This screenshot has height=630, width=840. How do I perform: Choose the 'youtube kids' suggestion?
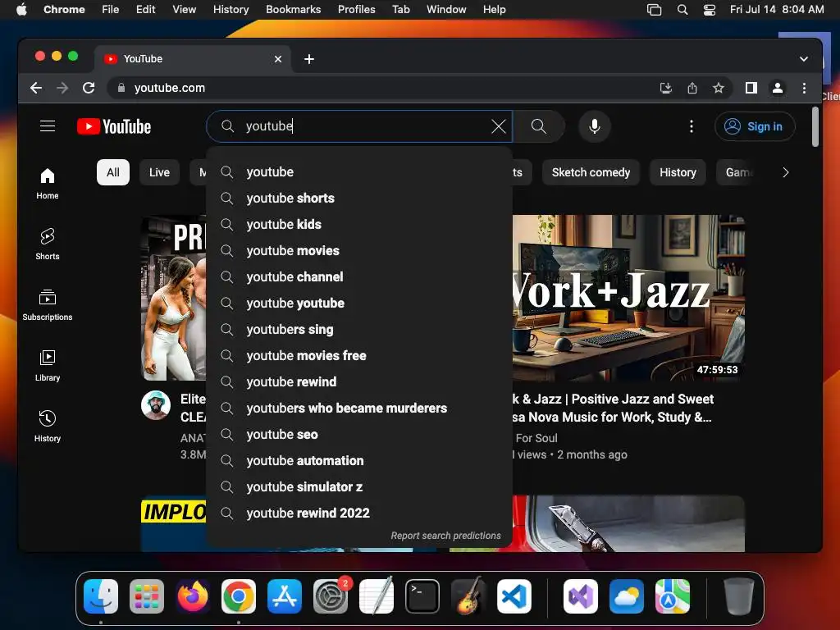pos(359,225)
